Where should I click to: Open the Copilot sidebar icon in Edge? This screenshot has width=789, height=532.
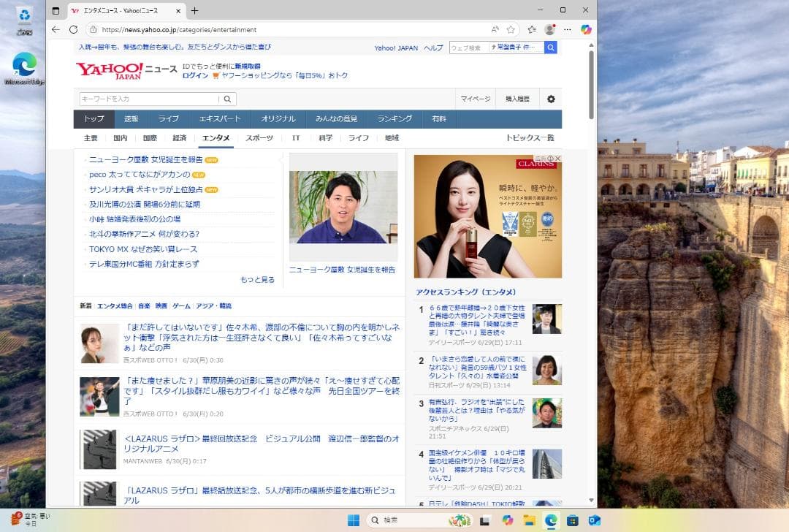pyautogui.click(x=586, y=29)
